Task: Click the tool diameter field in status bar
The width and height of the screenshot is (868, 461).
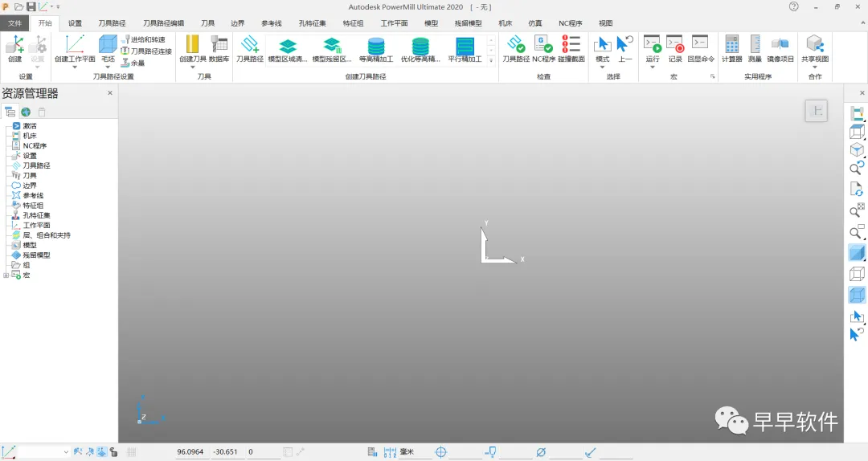Action: coord(564,451)
